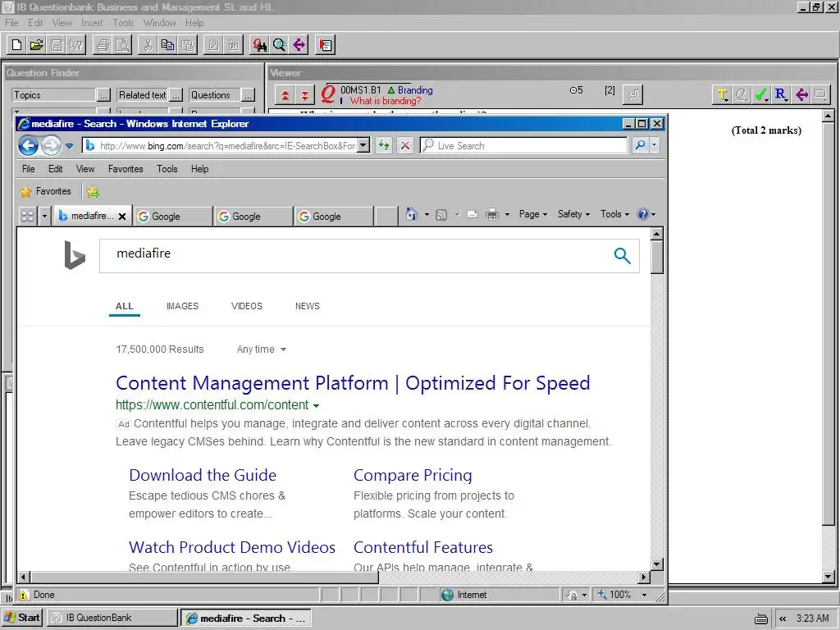Image resolution: width=840 pixels, height=630 pixels.
Task: Click the purple arrow icon in Viewer toolbar
Action: pos(801,95)
